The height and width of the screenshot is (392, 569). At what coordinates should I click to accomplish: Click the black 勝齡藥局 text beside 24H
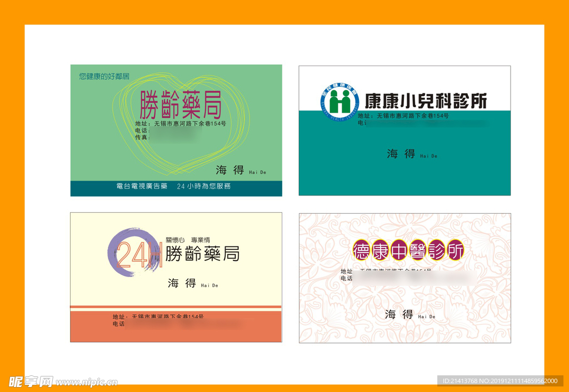tap(202, 254)
